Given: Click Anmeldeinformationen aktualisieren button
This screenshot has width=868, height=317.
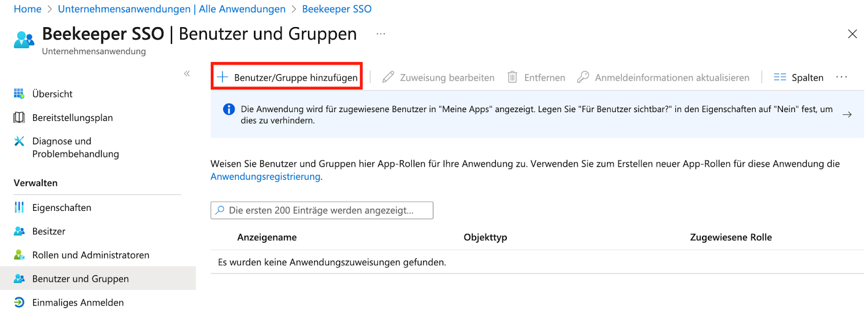Looking at the screenshot, I should (663, 77).
